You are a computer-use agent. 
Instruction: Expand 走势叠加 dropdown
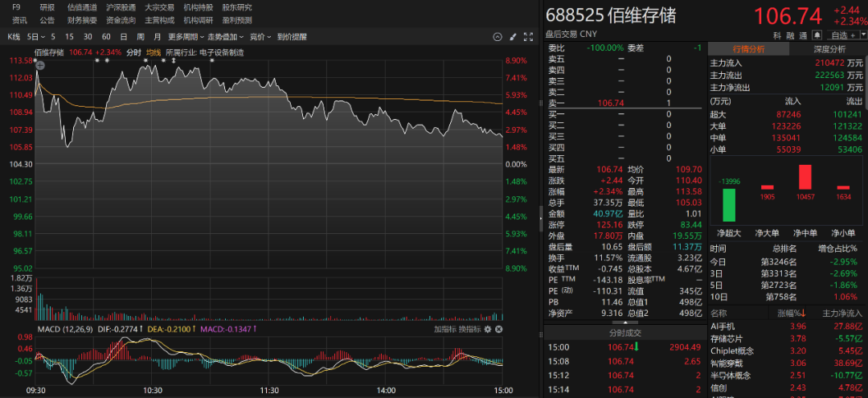point(225,37)
